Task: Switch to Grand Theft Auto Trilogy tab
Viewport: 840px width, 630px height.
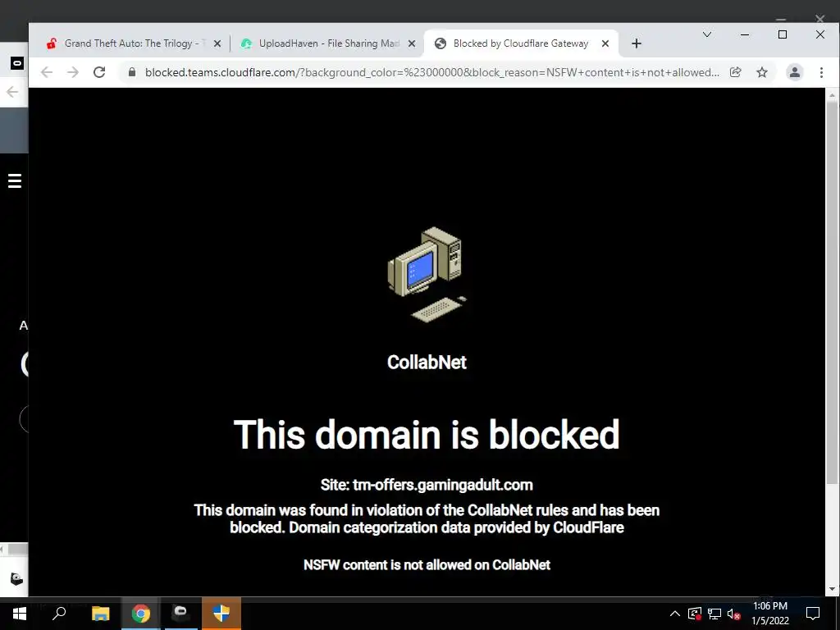Action: click(x=129, y=43)
